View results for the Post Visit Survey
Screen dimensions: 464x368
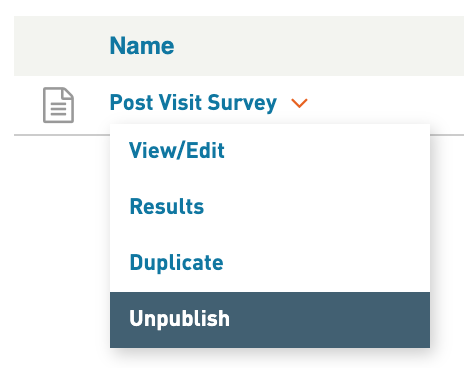click(x=270, y=207)
